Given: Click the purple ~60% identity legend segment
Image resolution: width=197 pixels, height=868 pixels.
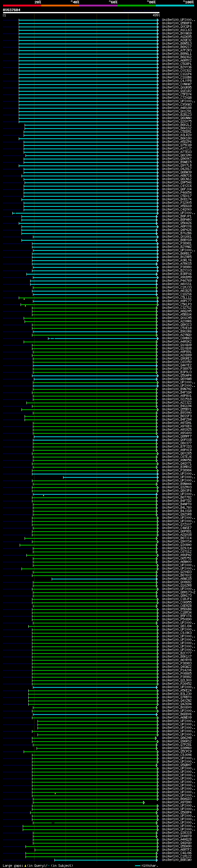Looking at the screenshot, I should click(98, 6).
